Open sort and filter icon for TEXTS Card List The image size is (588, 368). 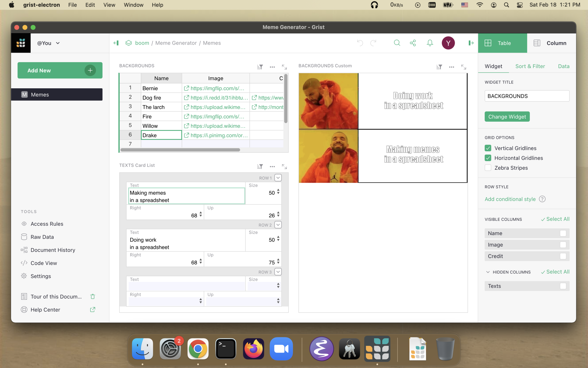[x=260, y=167]
